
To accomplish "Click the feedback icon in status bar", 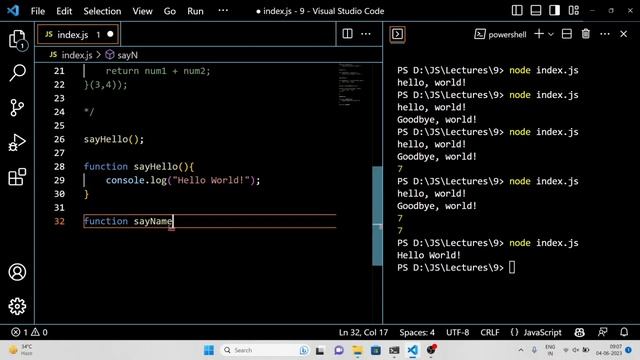I will tap(602, 332).
